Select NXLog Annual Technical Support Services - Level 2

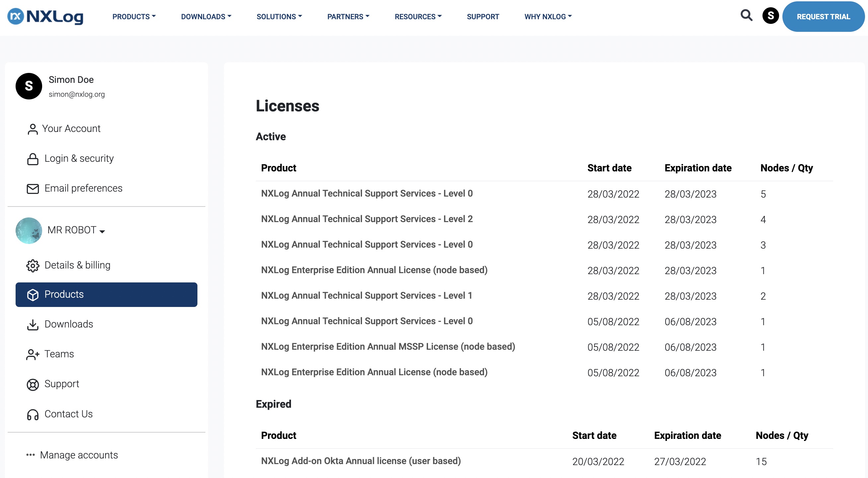[x=367, y=219]
